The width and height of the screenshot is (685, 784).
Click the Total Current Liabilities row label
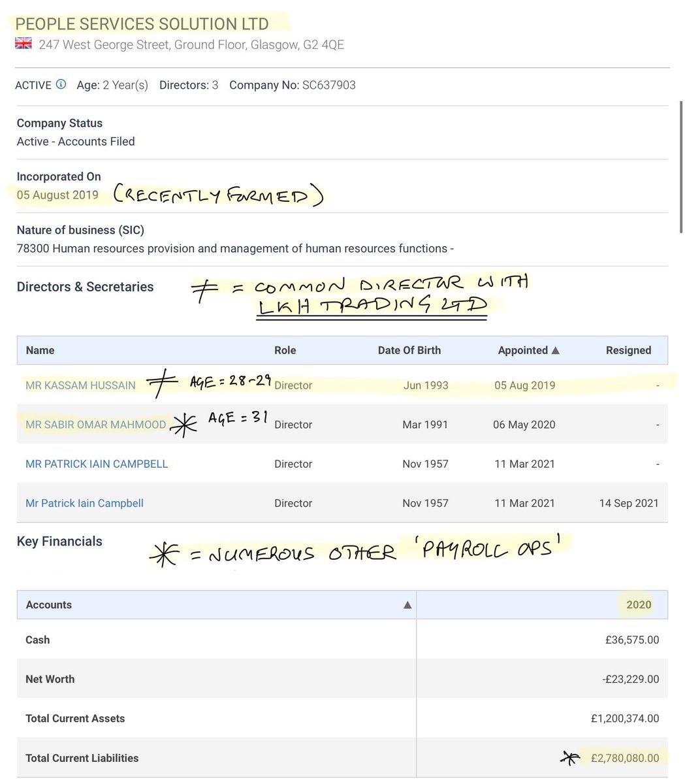point(82,758)
